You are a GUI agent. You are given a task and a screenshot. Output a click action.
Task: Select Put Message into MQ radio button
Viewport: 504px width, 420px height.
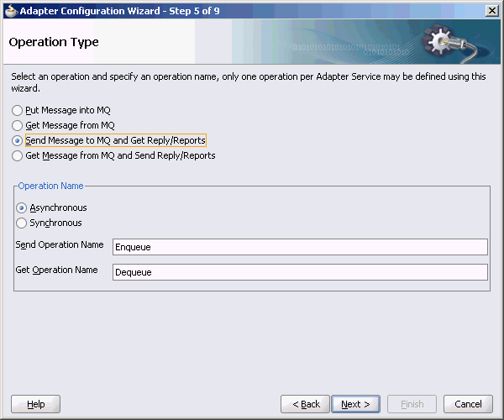(17, 111)
